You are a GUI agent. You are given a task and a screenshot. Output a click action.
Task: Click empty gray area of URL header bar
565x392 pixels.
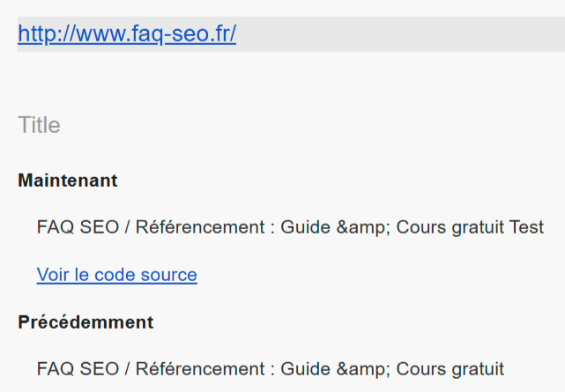point(397,34)
